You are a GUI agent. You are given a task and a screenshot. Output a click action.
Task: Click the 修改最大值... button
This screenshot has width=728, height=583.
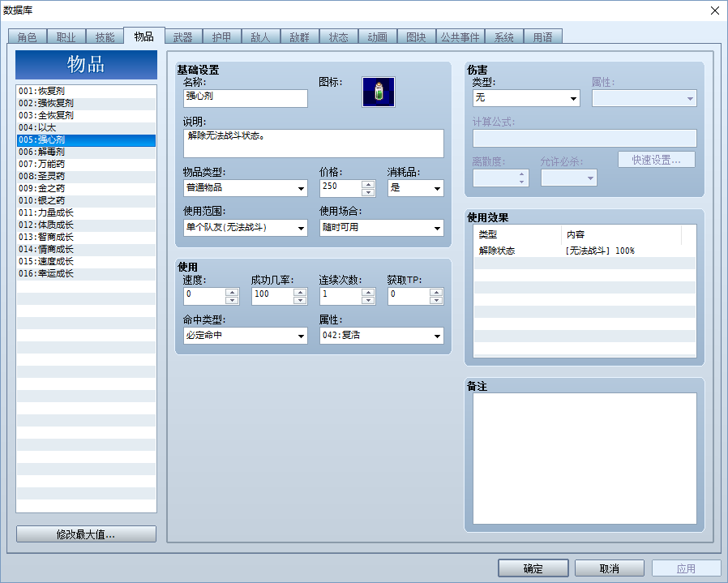[86, 534]
